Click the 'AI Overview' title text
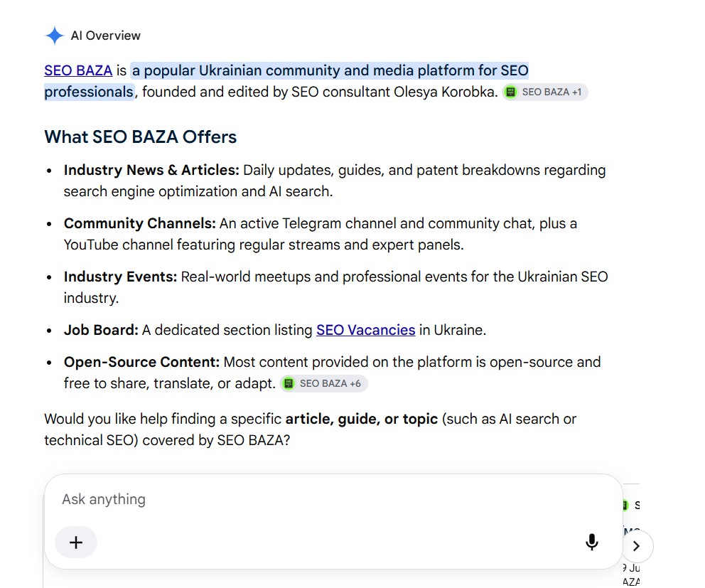Viewport: 705px width, 588px height. pos(106,36)
